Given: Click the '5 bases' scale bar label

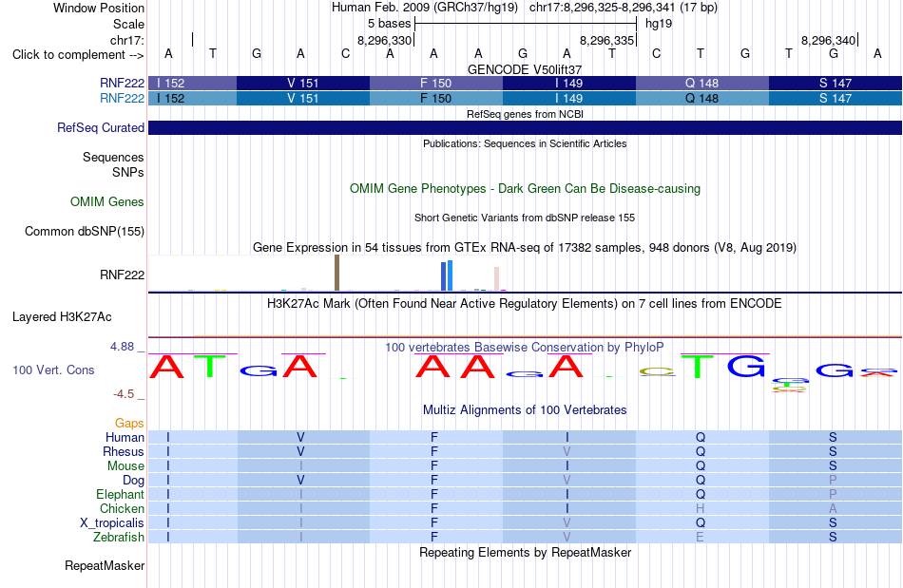Looking at the screenshot, I should click(390, 24).
